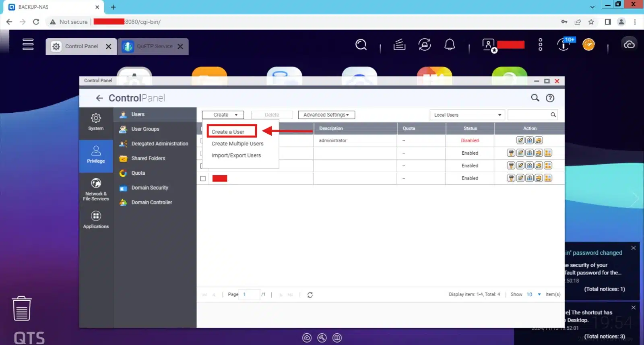Go back using ControlPanel back arrow
The image size is (644, 345).
tap(99, 98)
